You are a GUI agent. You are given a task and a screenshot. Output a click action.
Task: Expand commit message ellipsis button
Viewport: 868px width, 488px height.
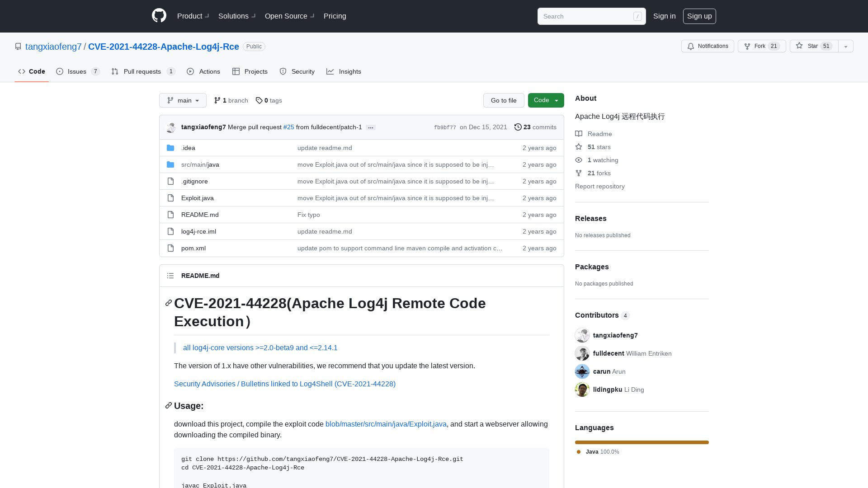pyautogui.click(x=371, y=127)
